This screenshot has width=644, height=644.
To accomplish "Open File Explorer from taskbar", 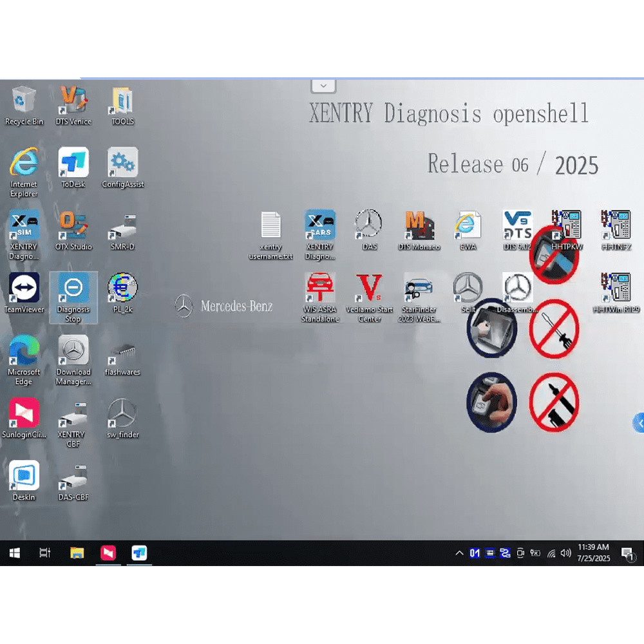I will tap(77, 553).
